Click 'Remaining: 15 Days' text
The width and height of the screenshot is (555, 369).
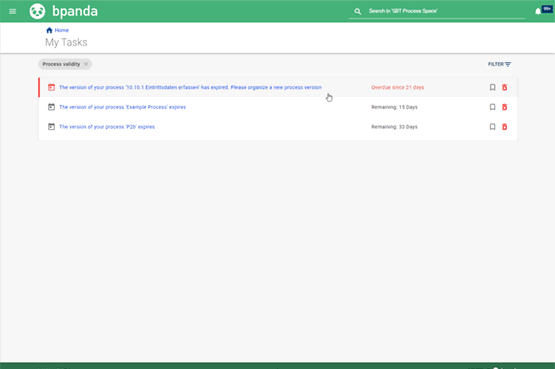[394, 107]
